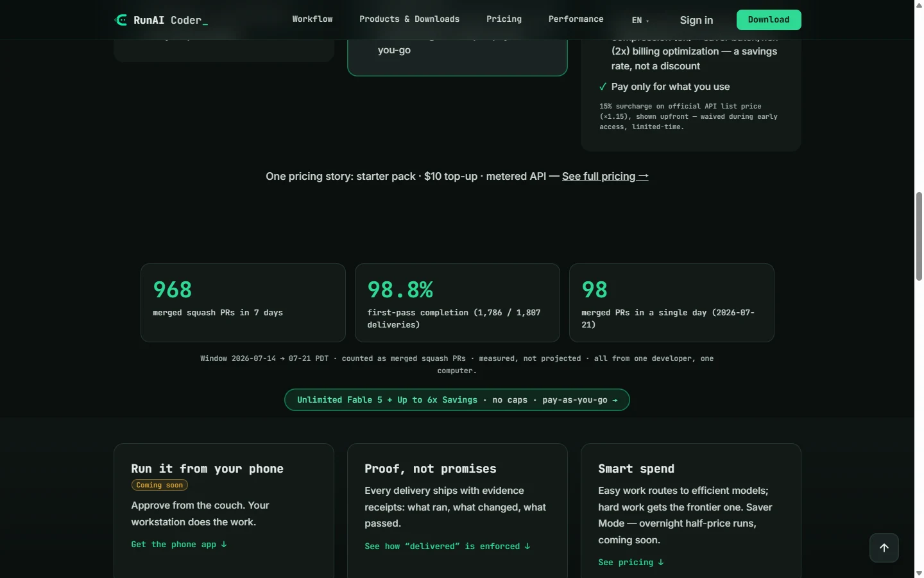Click the checkmark beside Pay only for what you use
The width and height of the screenshot is (924, 578).
point(603,87)
